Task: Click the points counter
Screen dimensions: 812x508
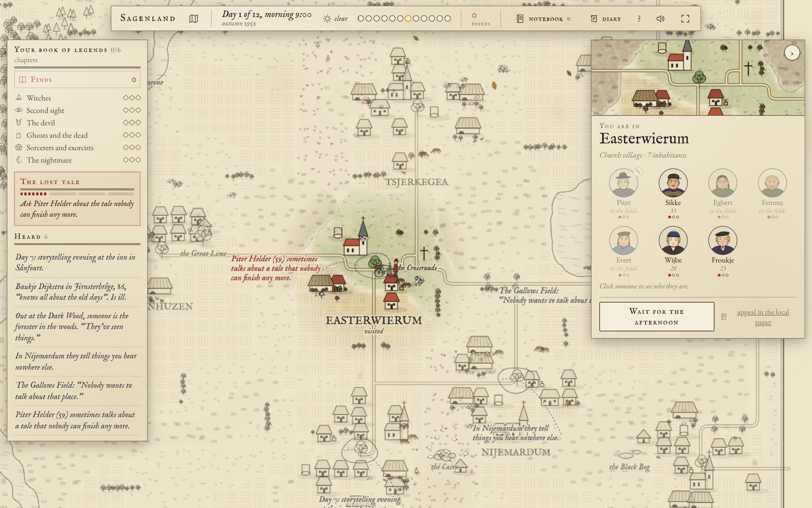Action: point(481,19)
